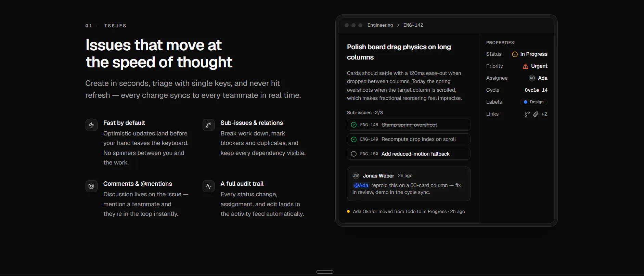Click the ENG-149 issue ID
The image size is (644, 276).
tap(369, 139)
